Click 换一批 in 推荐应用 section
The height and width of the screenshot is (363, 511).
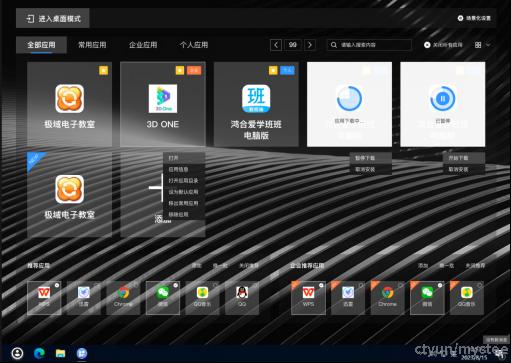coord(220,266)
